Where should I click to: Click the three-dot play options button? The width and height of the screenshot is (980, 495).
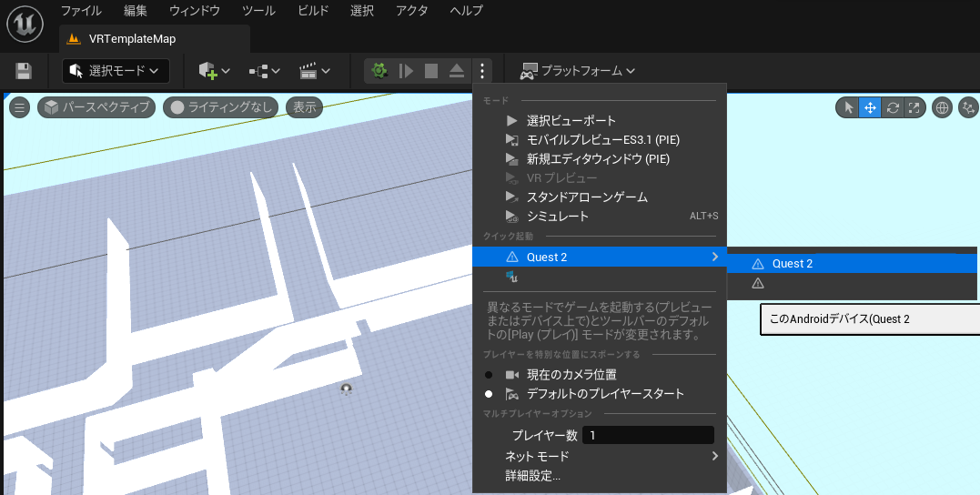pos(482,71)
